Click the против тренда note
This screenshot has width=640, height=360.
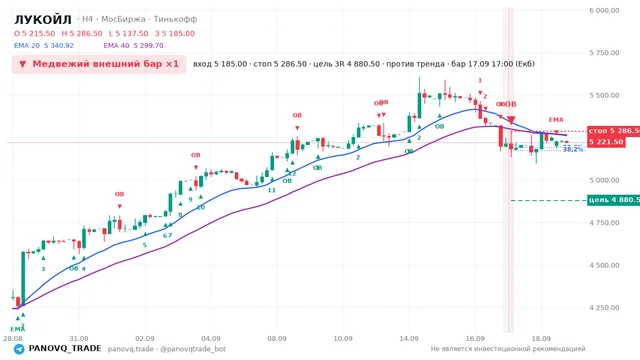pyautogui.click(x=415, y=64)
